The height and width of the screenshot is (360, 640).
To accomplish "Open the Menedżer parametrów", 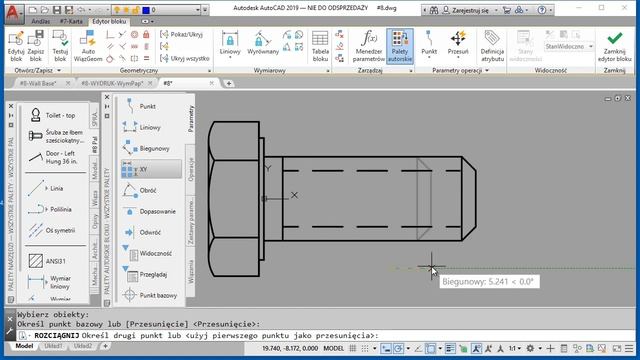I will (369, 46).
